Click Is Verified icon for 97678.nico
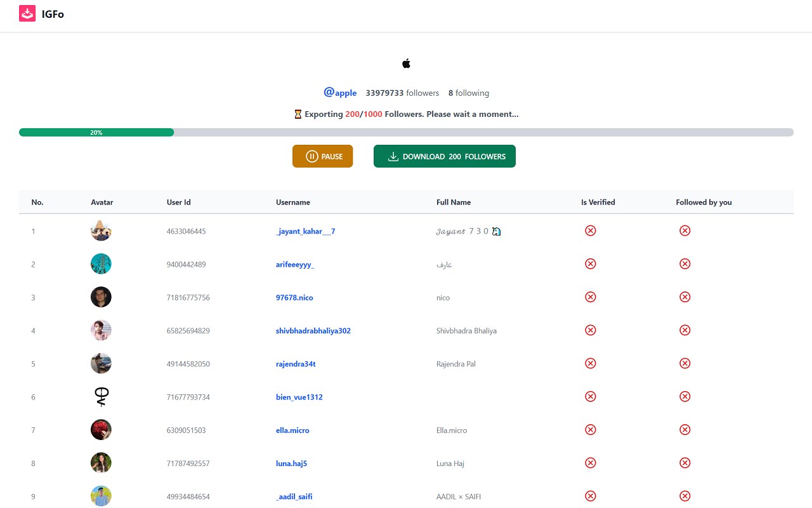 [x=591, y=297]
